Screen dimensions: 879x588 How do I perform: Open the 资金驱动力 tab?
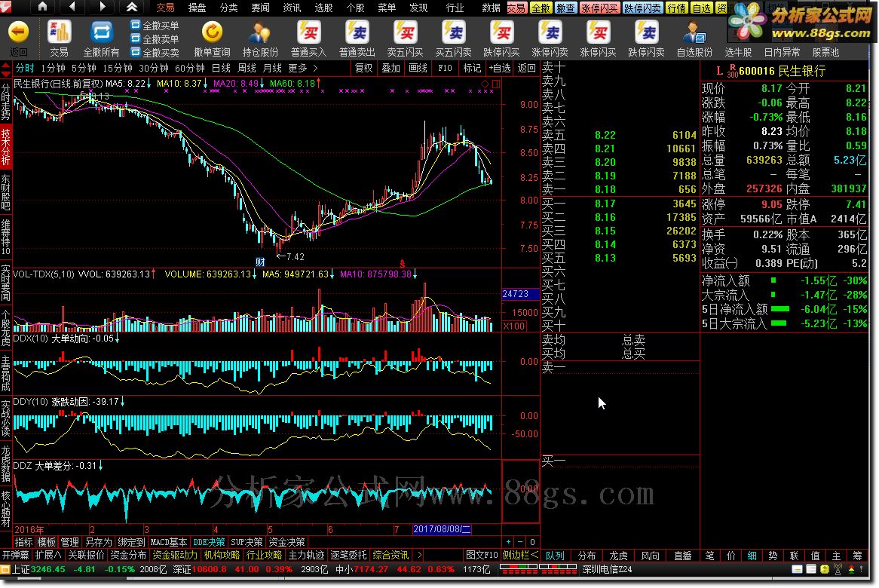click(175, 555)
